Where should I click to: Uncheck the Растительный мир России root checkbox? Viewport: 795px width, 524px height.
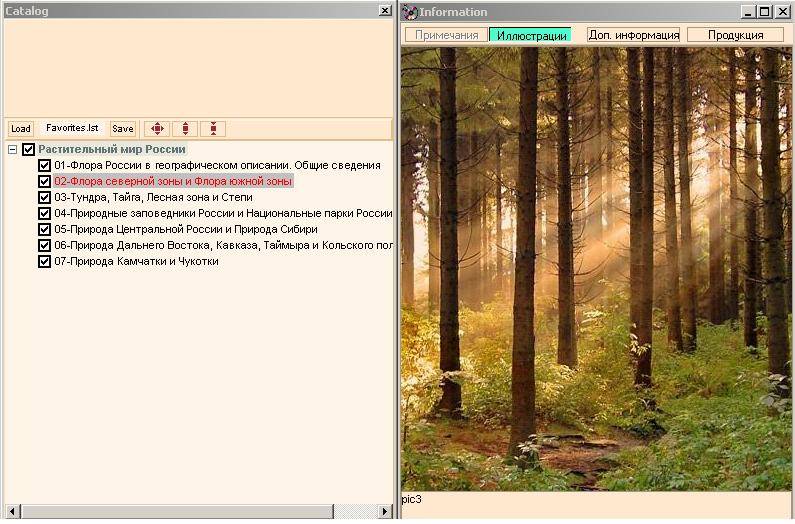[x=28, y=149]
